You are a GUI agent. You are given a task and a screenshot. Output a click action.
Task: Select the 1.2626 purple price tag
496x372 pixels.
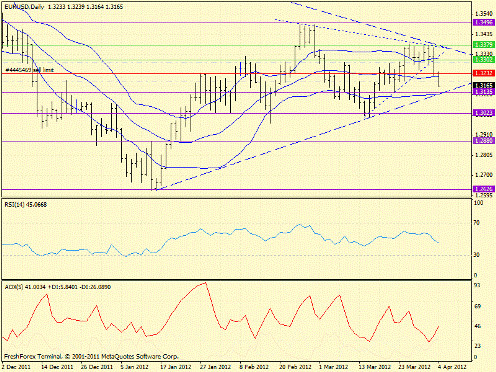click(484, 189)
